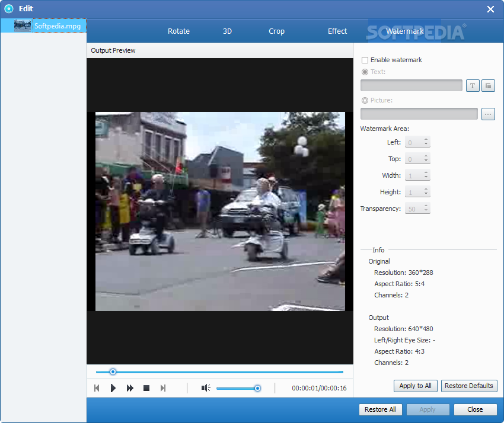Adjust the Left position spinner
504x423 pixels.
click(x=417, y=142)
